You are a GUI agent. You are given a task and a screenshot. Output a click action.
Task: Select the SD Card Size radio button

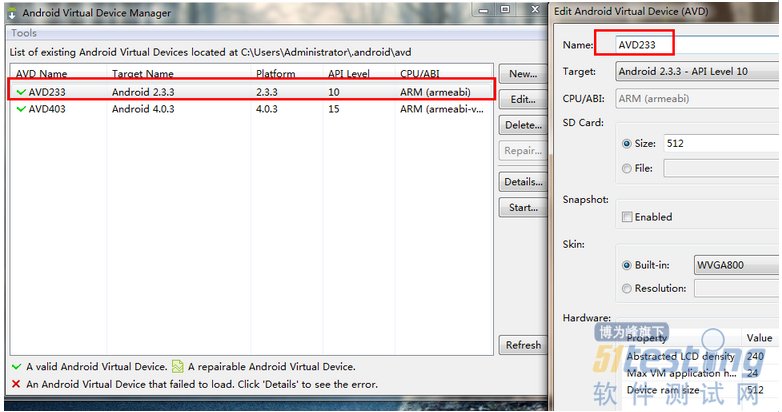627,144
